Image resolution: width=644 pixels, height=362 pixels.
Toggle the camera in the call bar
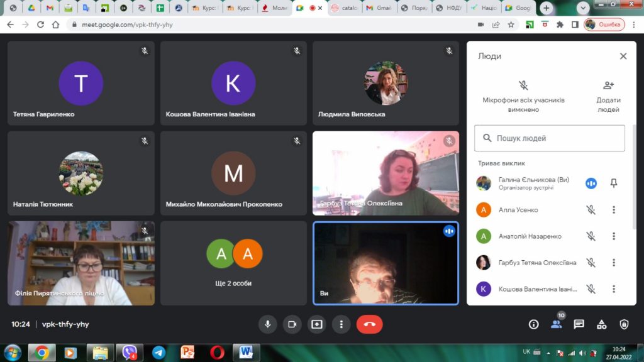[292, 324]
